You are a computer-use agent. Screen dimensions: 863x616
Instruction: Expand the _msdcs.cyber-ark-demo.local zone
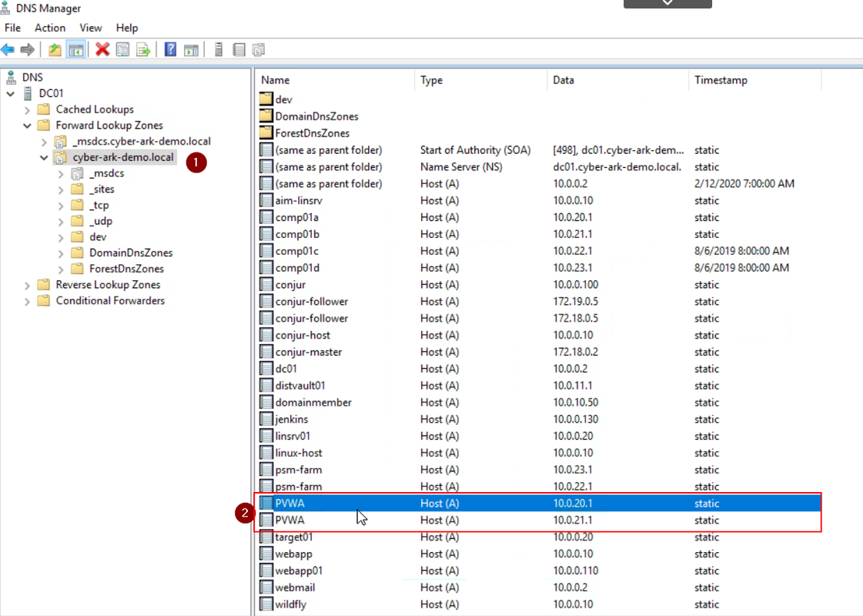(44, 142)
